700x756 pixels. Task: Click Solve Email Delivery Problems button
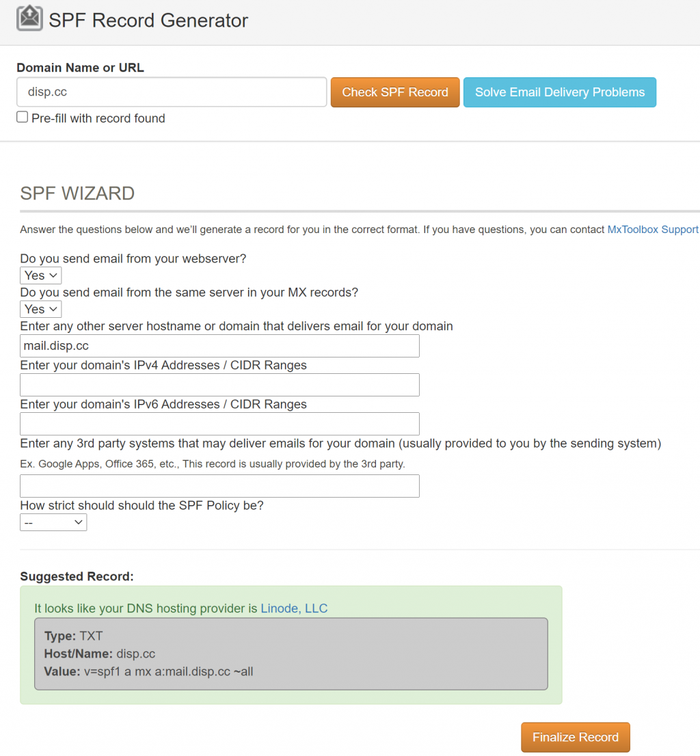tap(559, 92)
